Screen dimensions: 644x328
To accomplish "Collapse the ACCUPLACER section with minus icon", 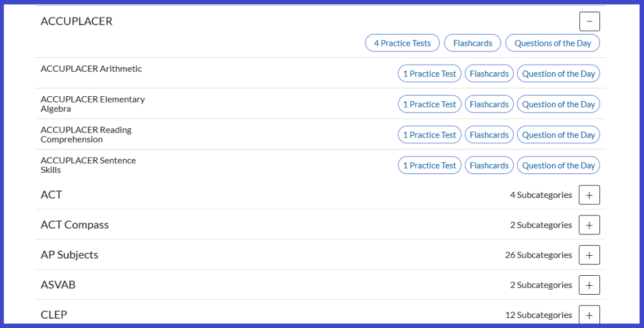I will point(589,21).
